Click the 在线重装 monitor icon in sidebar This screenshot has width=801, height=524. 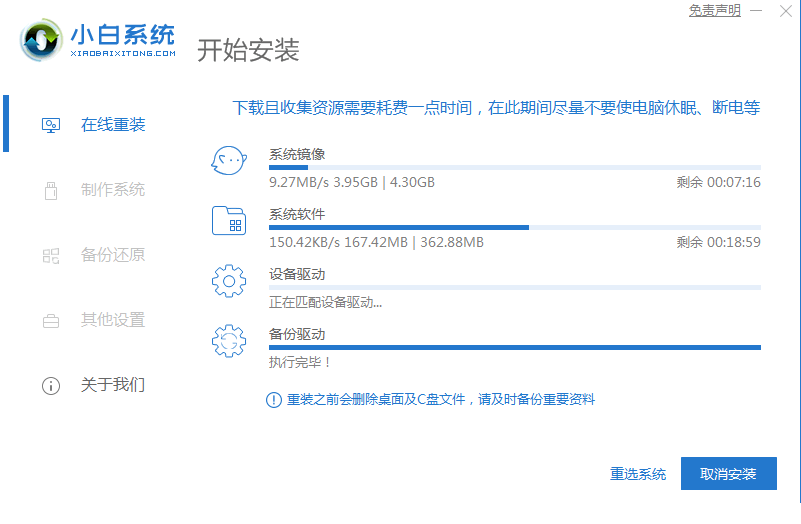[50, 125]
